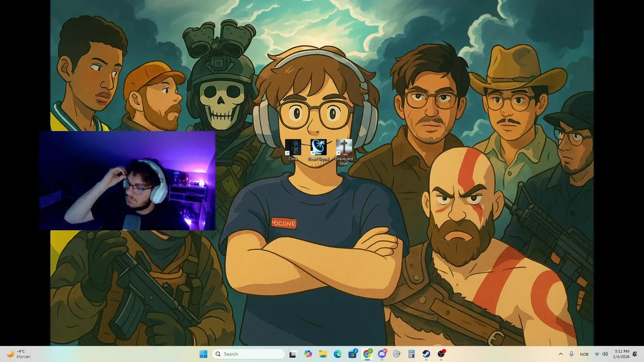Open the clock showing 5:11 PM
This screenshot has height=362, width=644.
pos(622,354)
